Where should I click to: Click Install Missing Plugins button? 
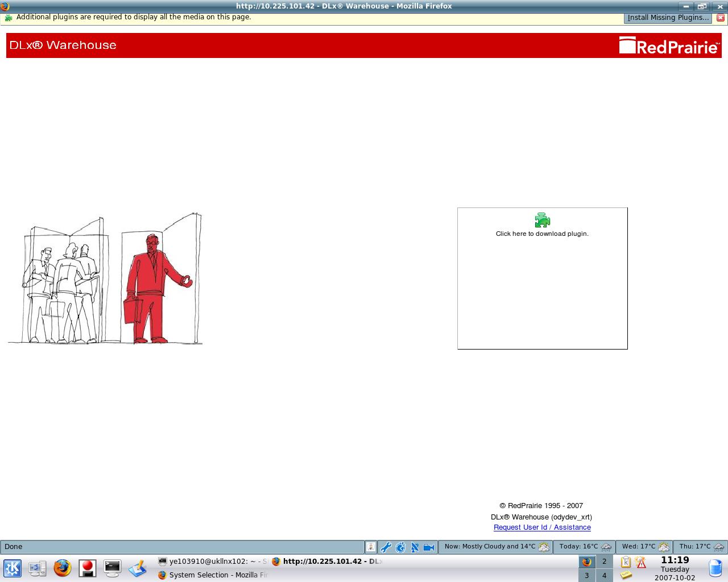[668, 18]
